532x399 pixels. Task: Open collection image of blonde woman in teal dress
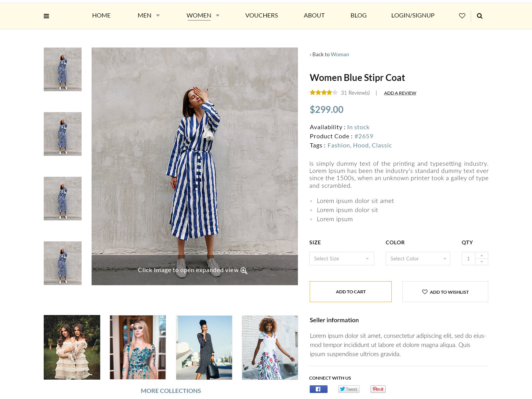click(x=138, y=347)
